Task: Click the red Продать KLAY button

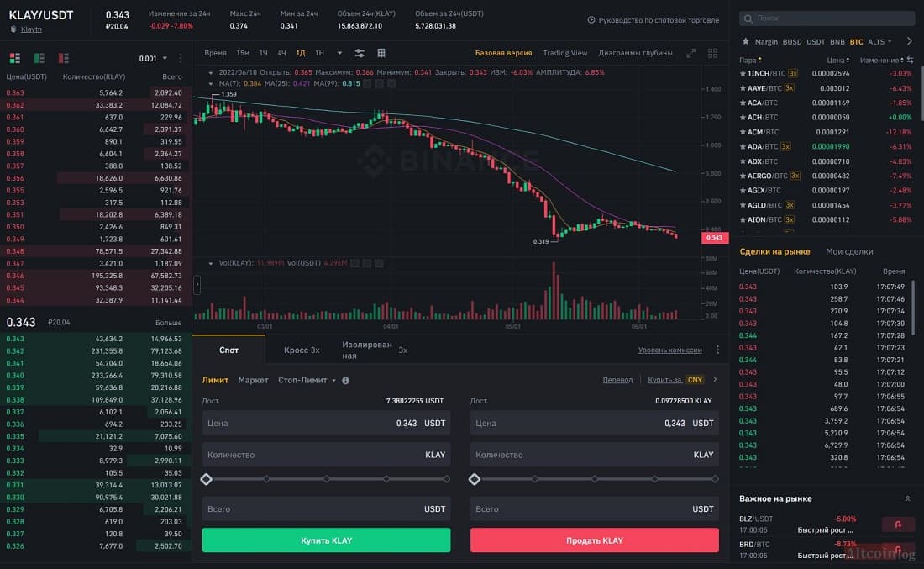Action: 595,540
